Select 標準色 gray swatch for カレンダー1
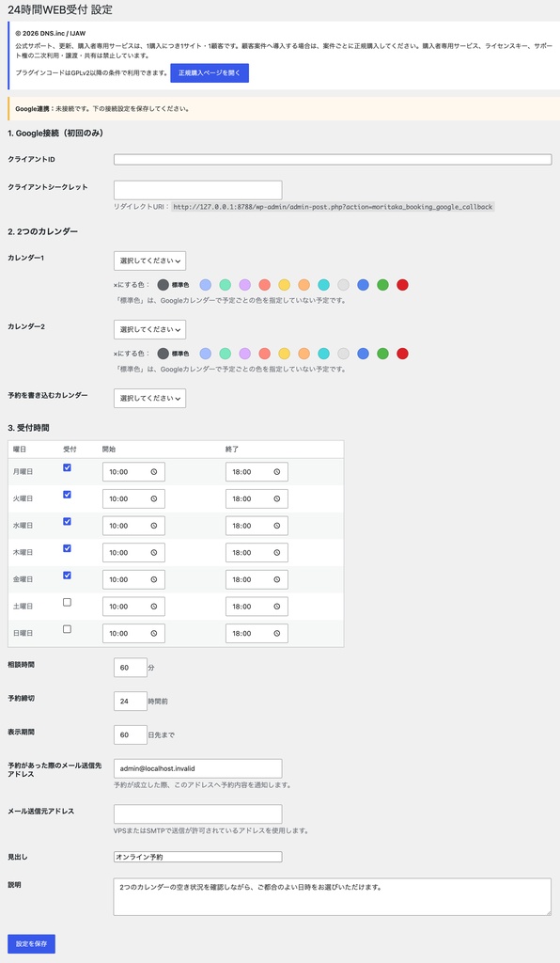Image resolution: width=560 pixels, height=963 pixels. (x=163, y=285)
